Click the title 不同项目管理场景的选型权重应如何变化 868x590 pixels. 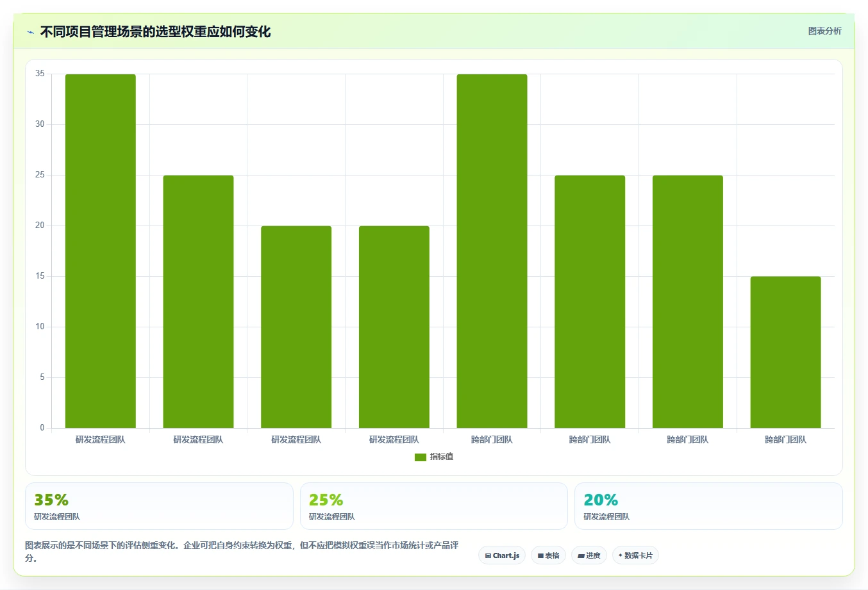pos(155,31)
